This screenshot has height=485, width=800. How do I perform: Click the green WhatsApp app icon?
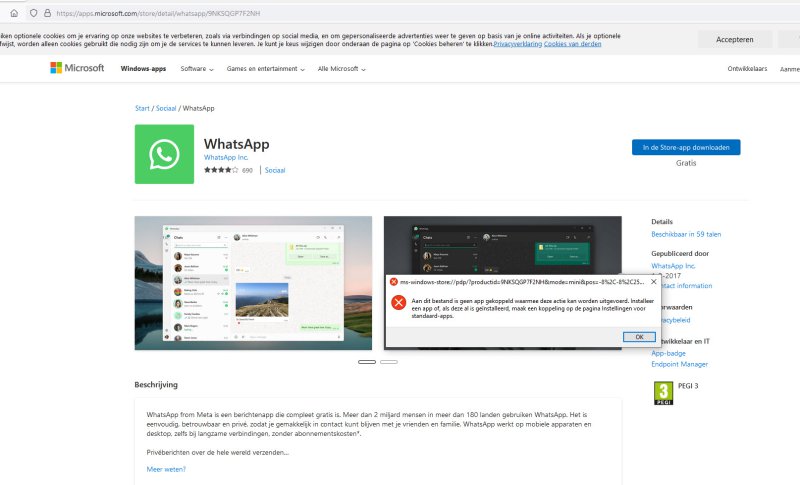(164, 154)
